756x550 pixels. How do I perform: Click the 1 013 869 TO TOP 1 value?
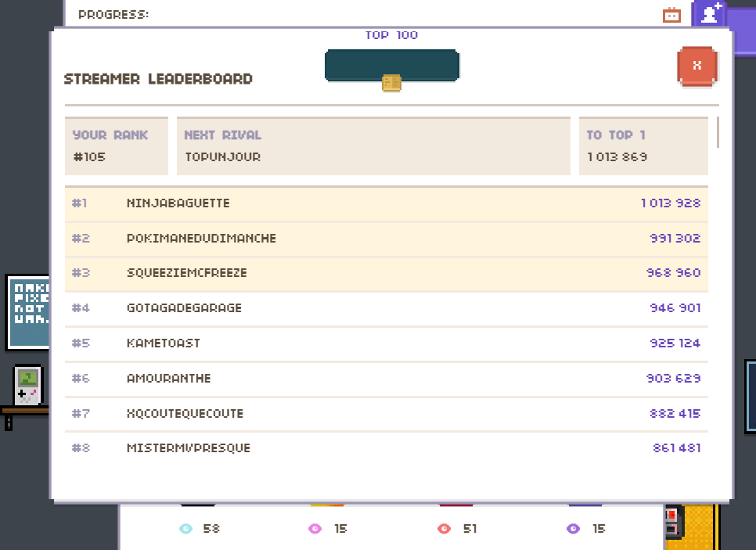coord(617,157)
